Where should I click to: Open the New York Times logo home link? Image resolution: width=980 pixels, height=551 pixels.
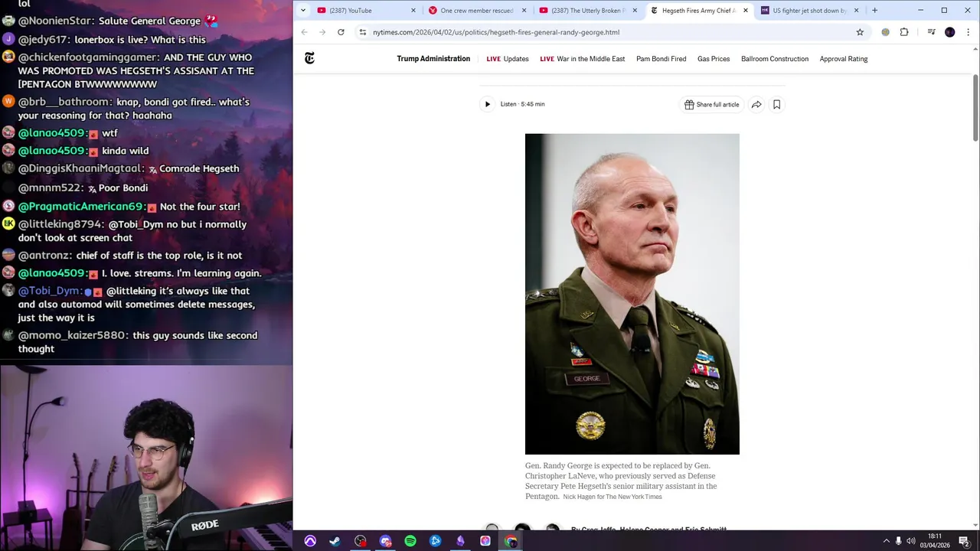pos(309,58)
